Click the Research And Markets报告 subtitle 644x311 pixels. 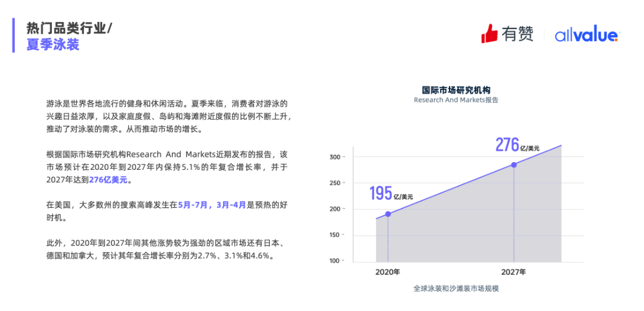[456, 100]
